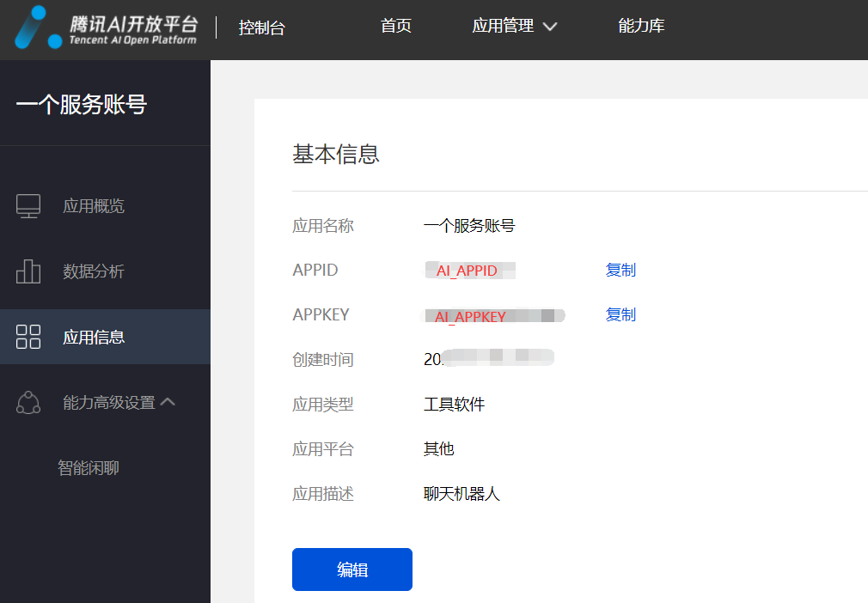Screen dimensions: 868x603
Task: Click the 应用概览 monitor icon
Action: (28, 206)
